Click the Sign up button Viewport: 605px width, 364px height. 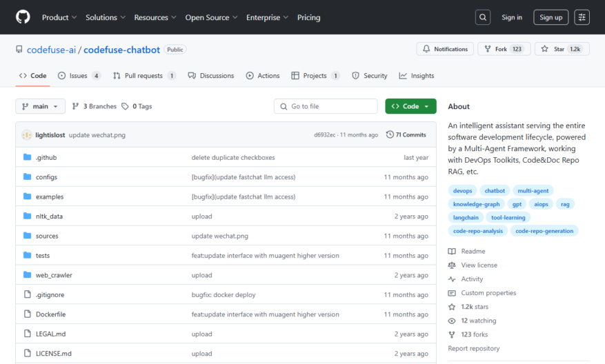point(551,17)
